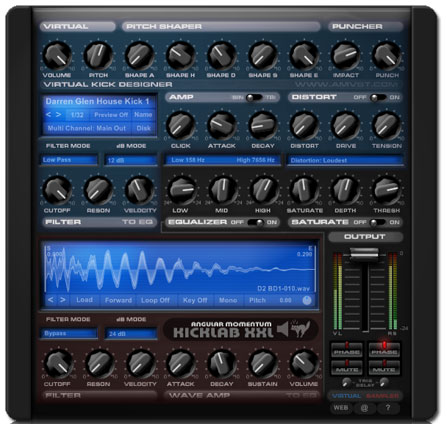Screen dimensions: 447x424
Task: Click the equalizer HIGH knob
Action: pos(264,190)
